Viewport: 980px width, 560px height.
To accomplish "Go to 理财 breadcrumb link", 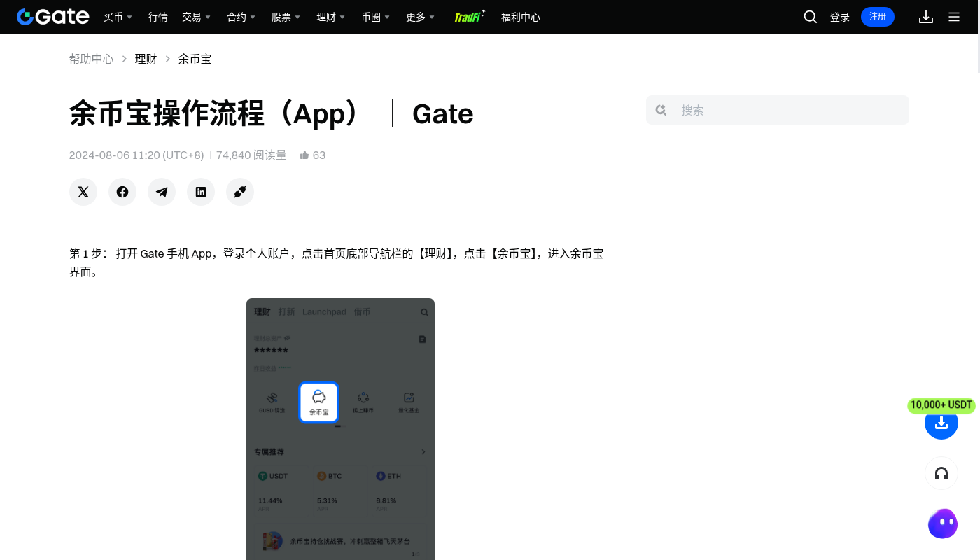I will [146, 59].
